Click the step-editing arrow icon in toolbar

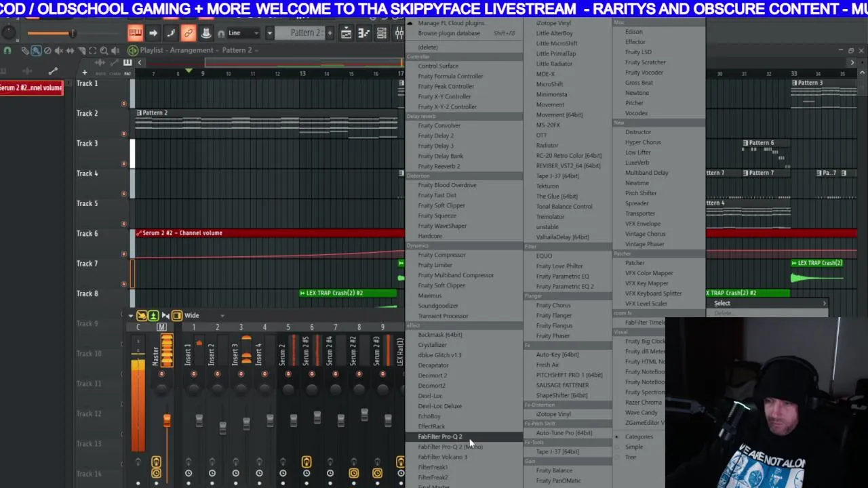click(153, 33)
